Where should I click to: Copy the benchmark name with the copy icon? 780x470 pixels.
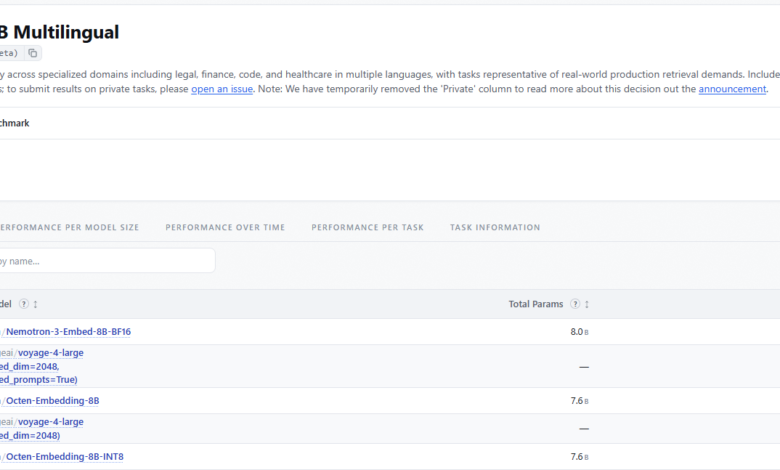(x=33, y=53)
